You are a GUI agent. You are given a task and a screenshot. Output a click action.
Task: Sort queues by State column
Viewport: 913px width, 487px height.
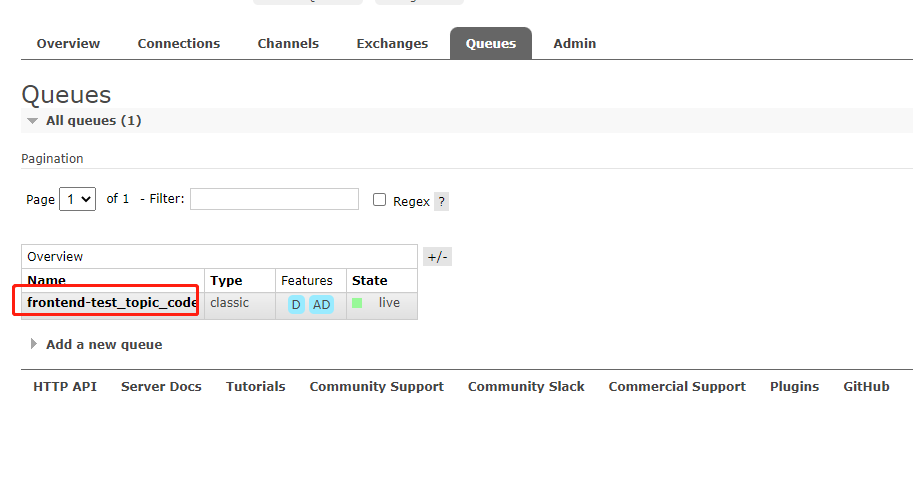point(370,281)
